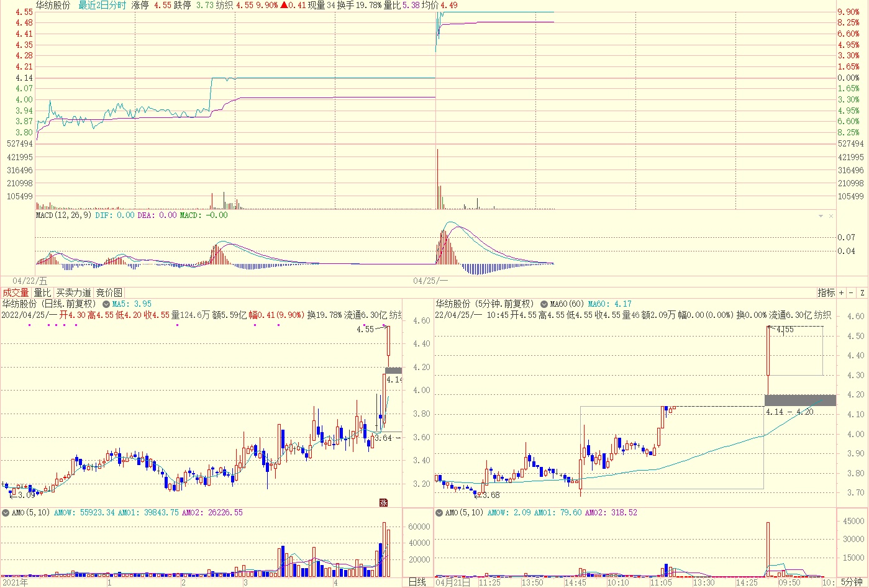Image resolution: width=869 pixels, height=588 pixels.
Task: Open the daily chart MA5 indicator dropdown
Action: click(x=106, y=304)
